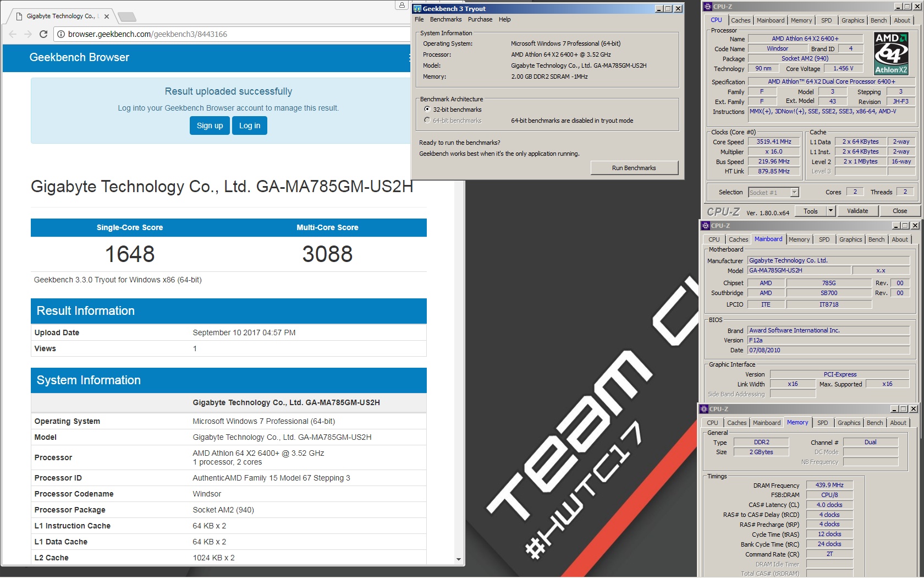This screenshot has height=578, width=924.
Task: Click the Code Name Windsor field in CPU-Z
Action: pos(778,48)
